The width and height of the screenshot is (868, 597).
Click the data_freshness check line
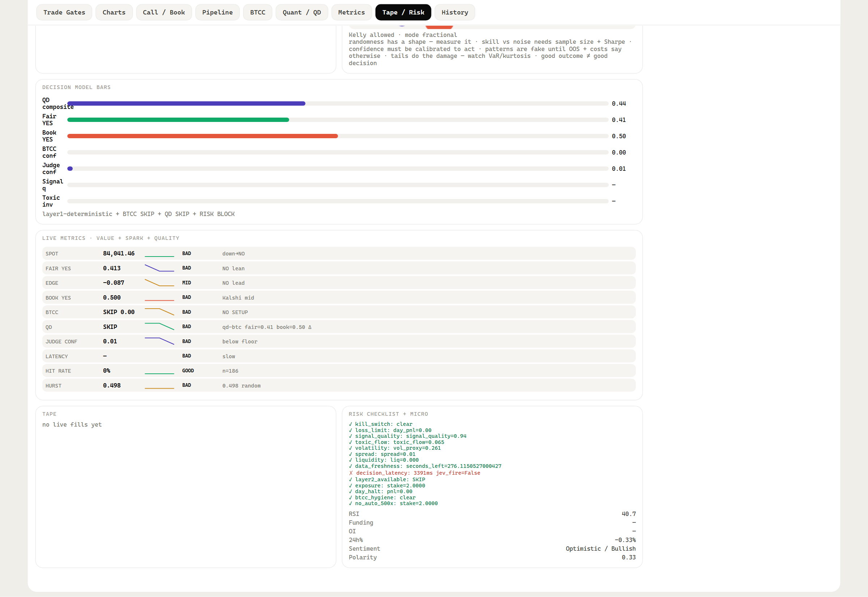pos(425,466)
